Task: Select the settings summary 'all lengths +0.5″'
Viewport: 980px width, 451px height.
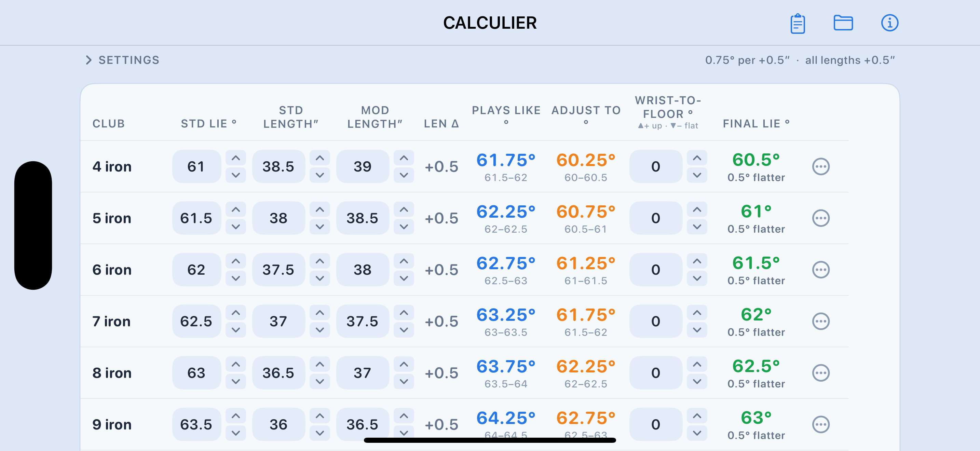Action: tap(850, 60)
